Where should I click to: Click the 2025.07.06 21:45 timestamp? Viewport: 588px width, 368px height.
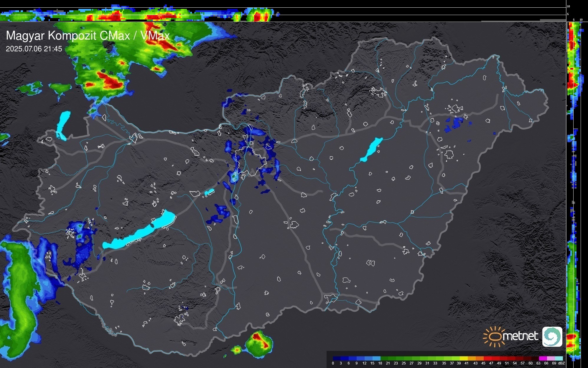pyautogui.click(x=34, y=49)
